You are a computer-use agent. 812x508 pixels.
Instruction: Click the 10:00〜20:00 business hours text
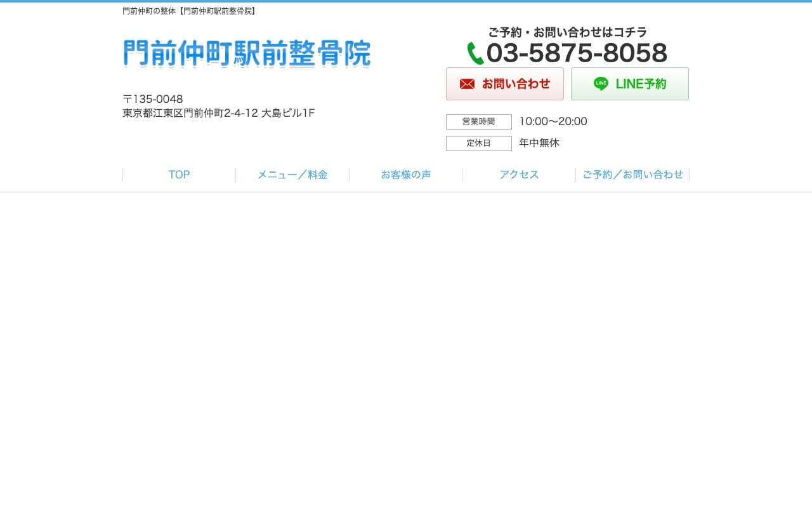(x=553, y=121)
